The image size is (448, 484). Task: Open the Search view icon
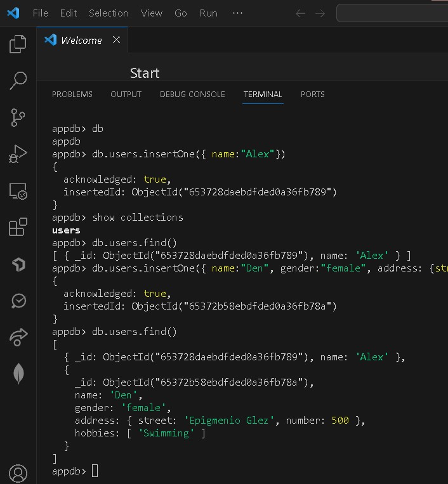click(18, 81)
